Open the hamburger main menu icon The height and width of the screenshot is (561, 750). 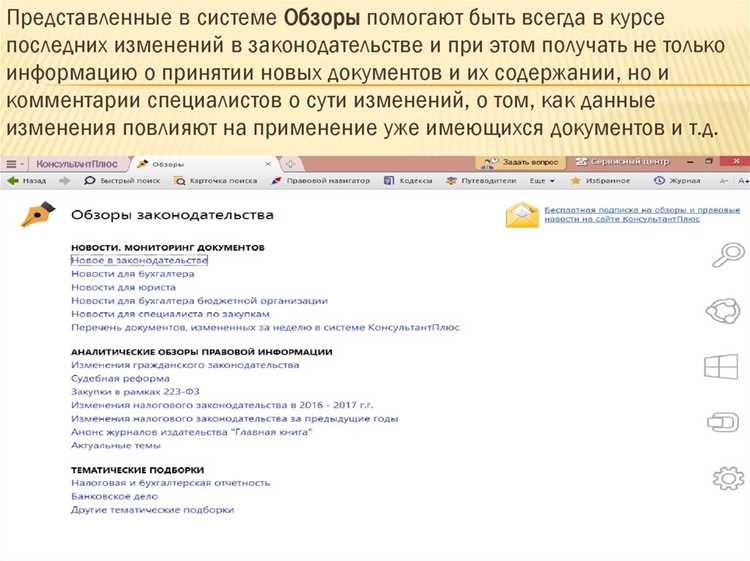(x=11, y=164)
